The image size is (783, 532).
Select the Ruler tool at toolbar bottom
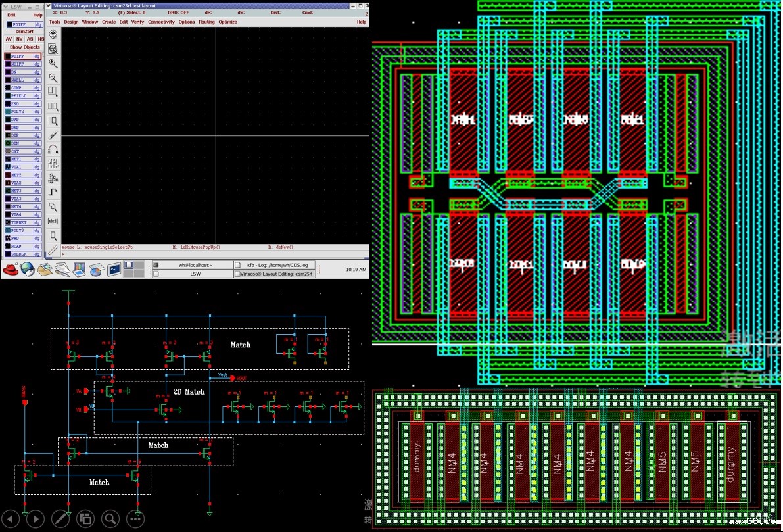click(x=53, y=250)
